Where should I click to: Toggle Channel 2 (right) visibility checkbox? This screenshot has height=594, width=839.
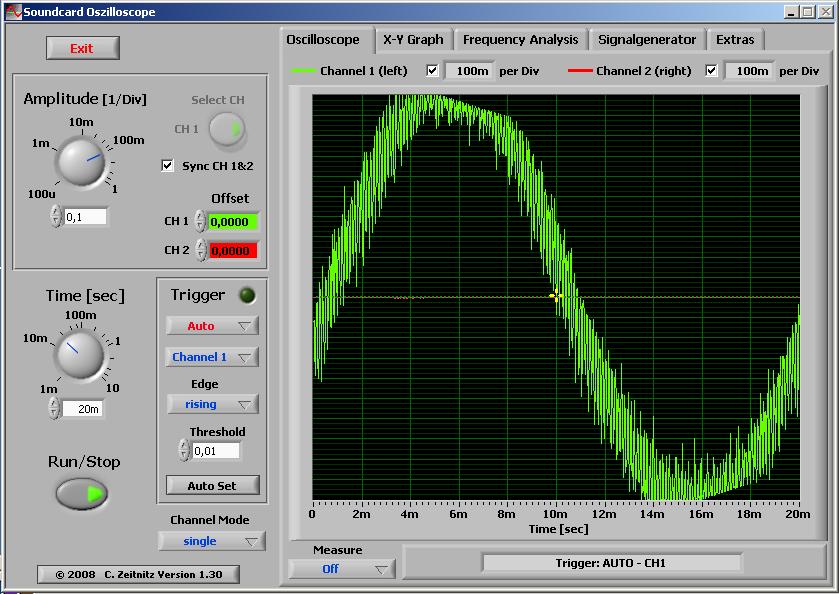pyautogui.click(x=712, y=71)
